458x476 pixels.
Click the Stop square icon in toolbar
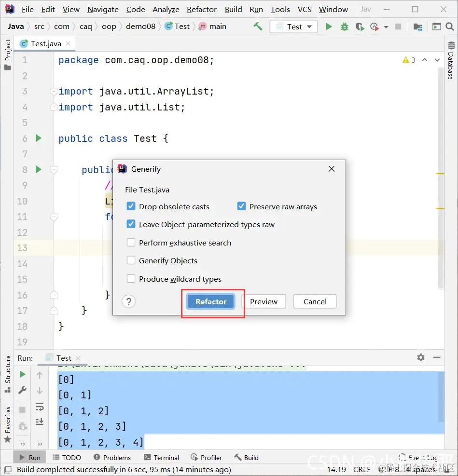pos(398,27)
